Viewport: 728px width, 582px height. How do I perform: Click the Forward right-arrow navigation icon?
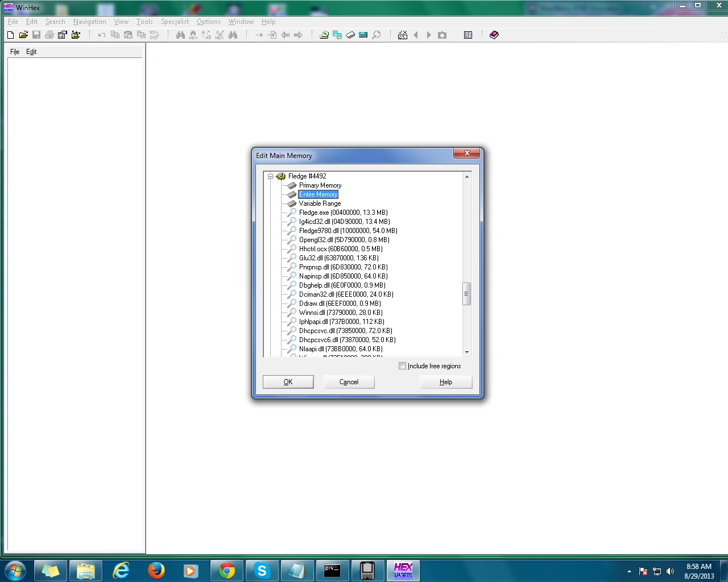[x=298, y=35]
